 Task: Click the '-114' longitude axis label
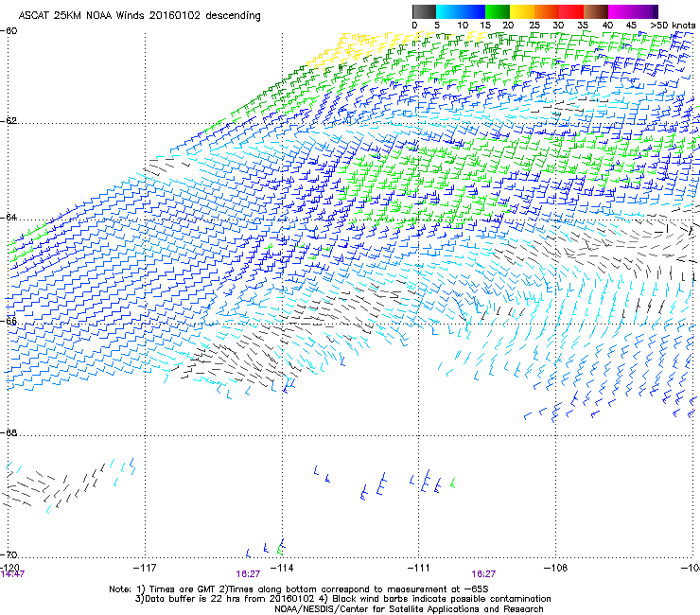click(x=282, y=568)
